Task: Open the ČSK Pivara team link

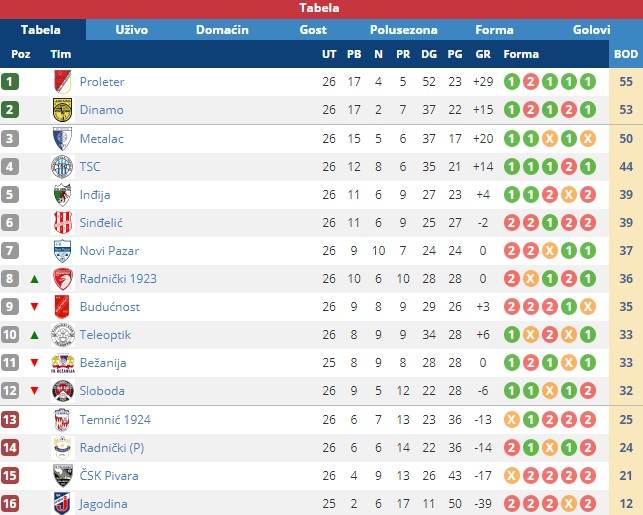Action: click(109, 475)
